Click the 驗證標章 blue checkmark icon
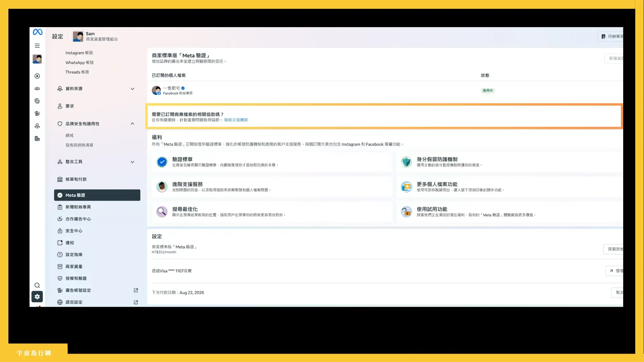The image size is (644, 362). (162, 162)
